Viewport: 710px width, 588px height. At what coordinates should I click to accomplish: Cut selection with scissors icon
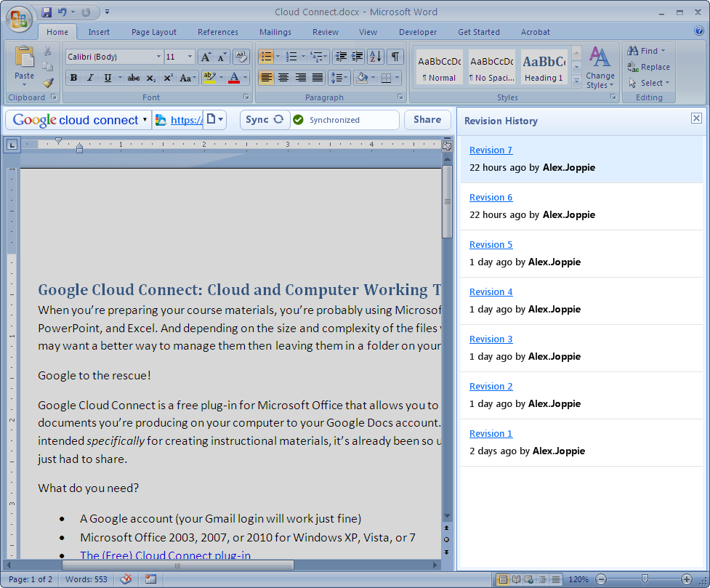[47, 50]
